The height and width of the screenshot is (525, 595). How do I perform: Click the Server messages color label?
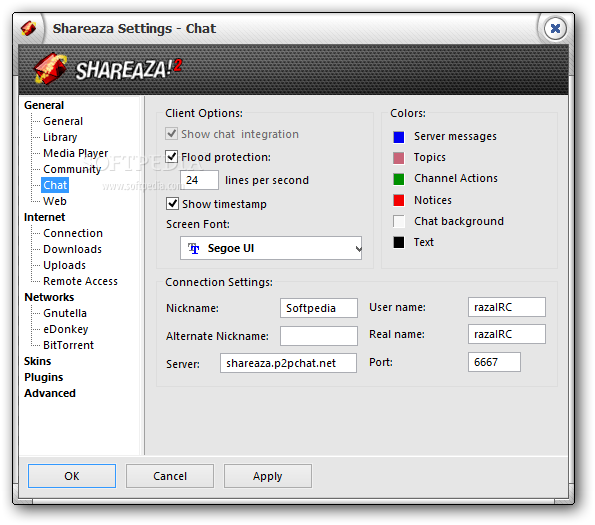point(455,136)
